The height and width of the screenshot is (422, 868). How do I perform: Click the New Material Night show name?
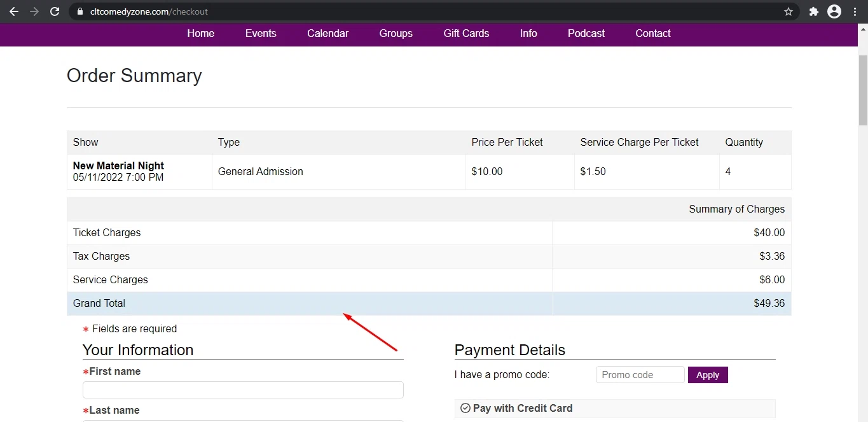pos(118,165)
